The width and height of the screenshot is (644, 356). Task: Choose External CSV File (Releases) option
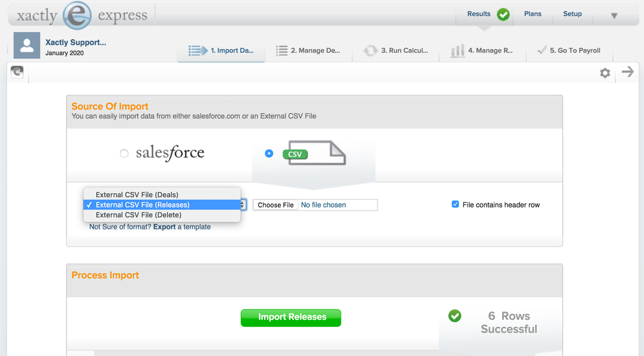(162, 205)
